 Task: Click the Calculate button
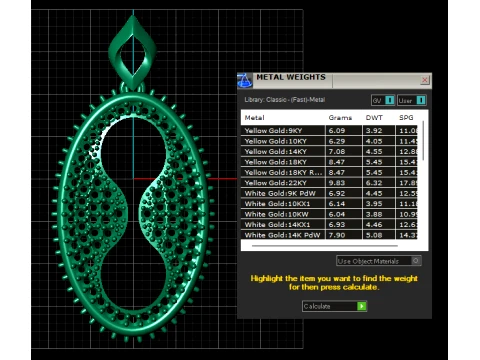click(334, 306)
